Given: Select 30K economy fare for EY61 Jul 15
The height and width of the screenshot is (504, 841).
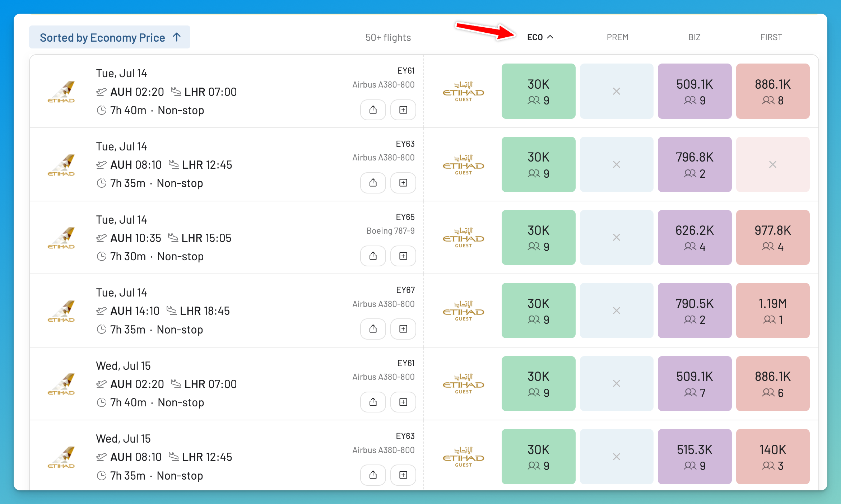Looking at the screenshot, I should coord(538,383).
